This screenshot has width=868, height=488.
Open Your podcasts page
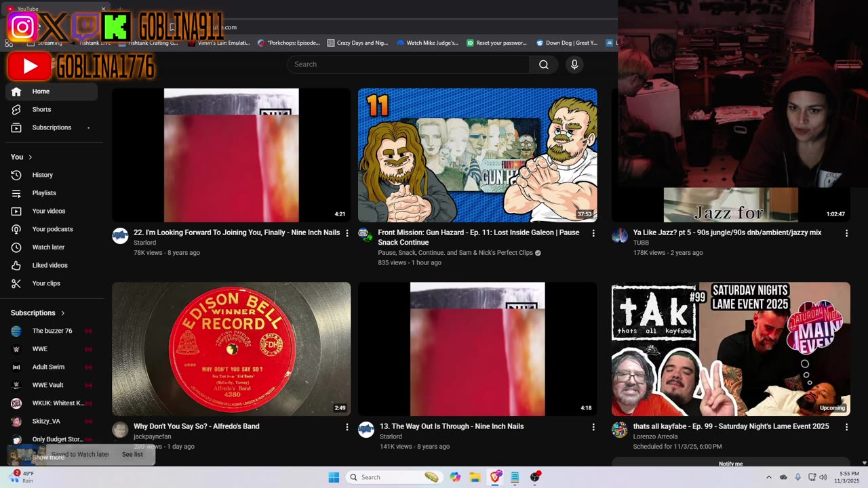point(52,229)
